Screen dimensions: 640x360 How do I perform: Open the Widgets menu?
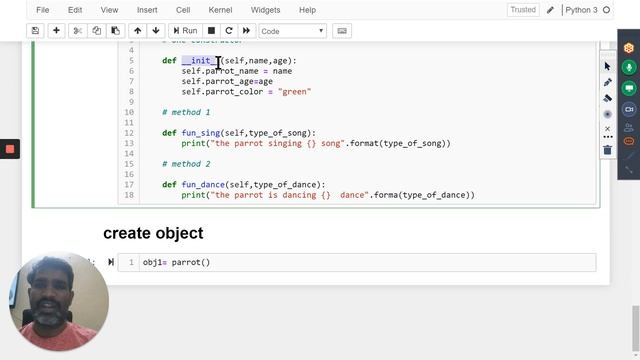[265, 10]
